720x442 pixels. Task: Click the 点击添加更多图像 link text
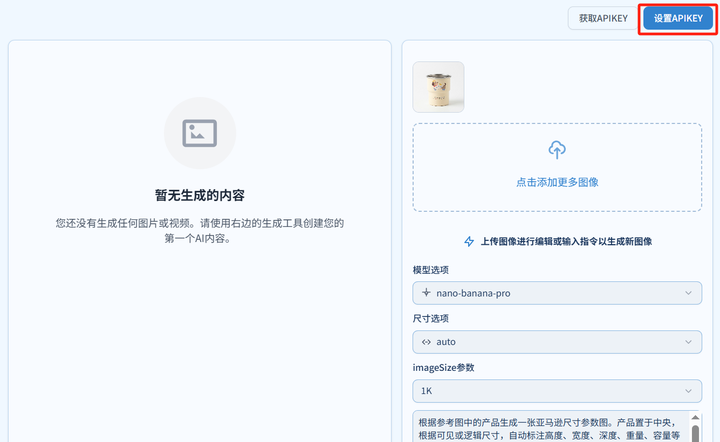[x=557, y=182]
